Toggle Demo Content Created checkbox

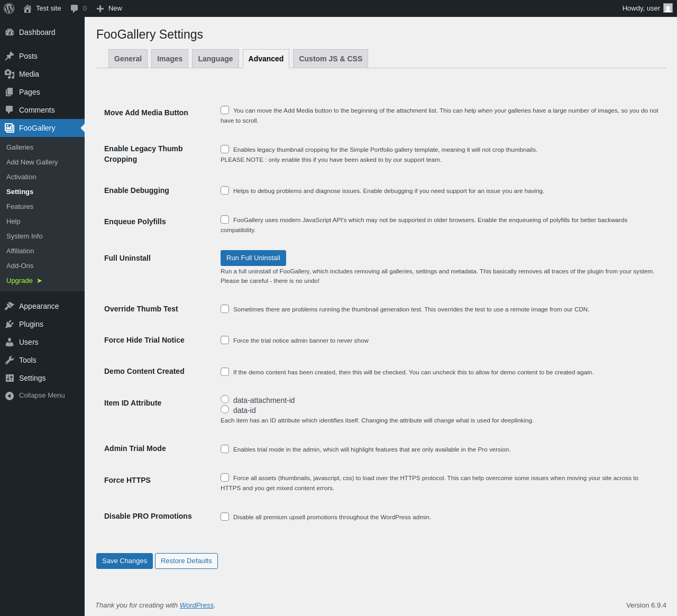pyautogui.click(x=225, y=372)
